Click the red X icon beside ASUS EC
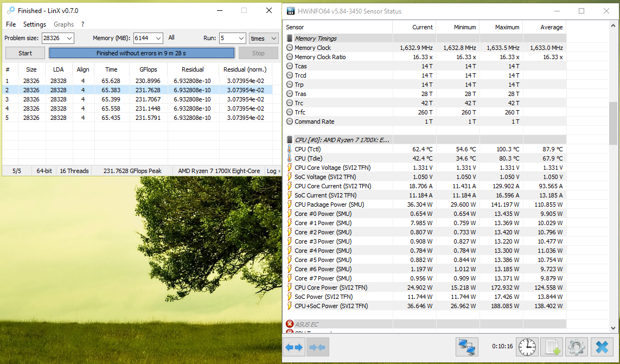 pyautogui.click(x=290, y=324)
